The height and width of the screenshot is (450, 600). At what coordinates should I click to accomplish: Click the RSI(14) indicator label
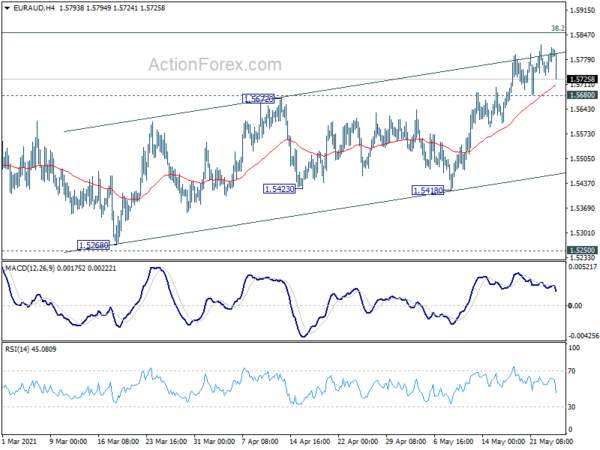[x=16, y=349]
